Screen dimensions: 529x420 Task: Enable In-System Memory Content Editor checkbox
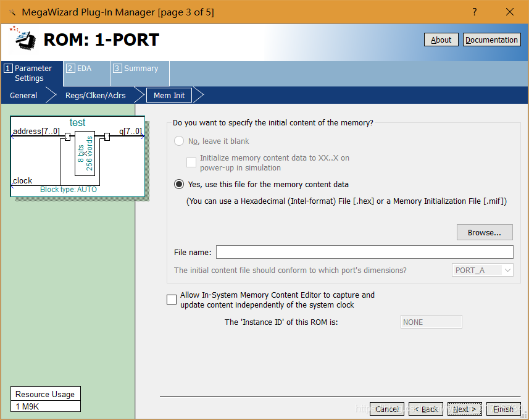[172, 300]
